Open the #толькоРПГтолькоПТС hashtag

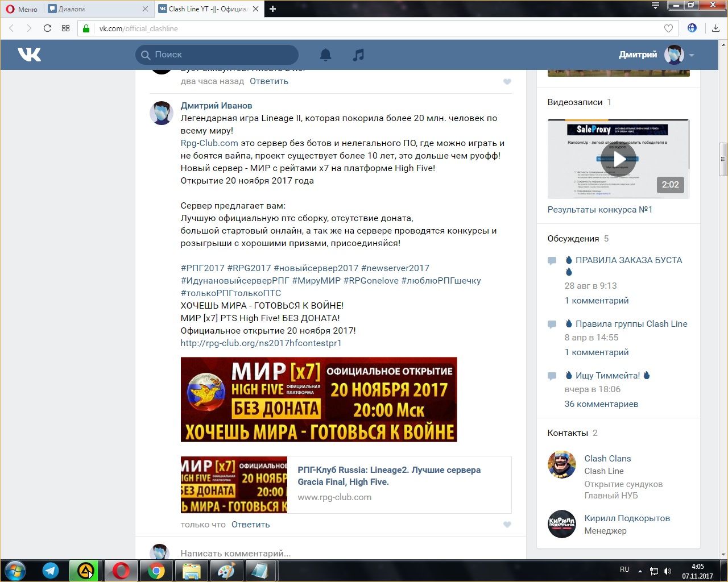[x=231, y=293]
